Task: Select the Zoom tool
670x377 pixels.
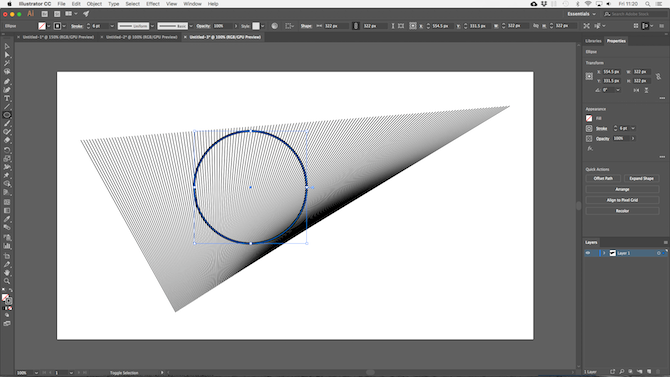Action: (7, 281)
